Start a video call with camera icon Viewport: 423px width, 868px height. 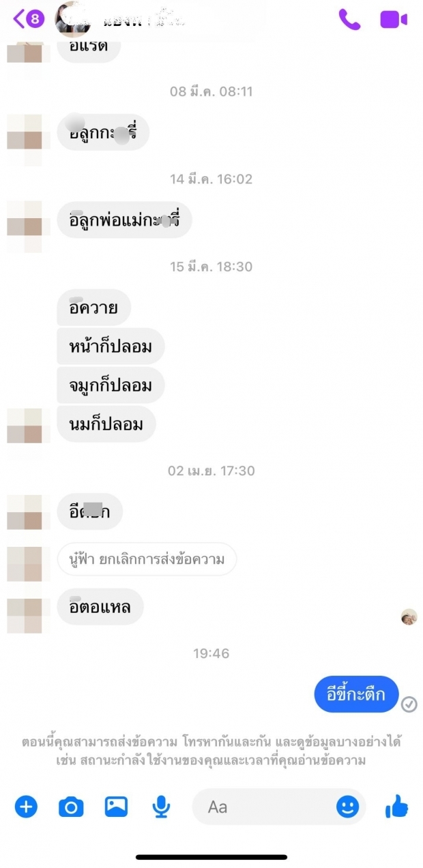(394, 19)
